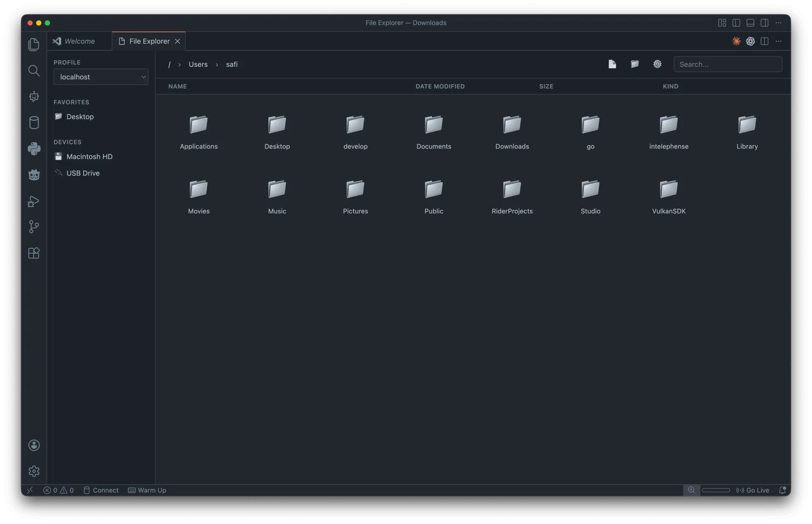Image resolution: width=812 pixels, height=524 pixels.
Task: Sort by Kind column header
Action: pos(670,86)
